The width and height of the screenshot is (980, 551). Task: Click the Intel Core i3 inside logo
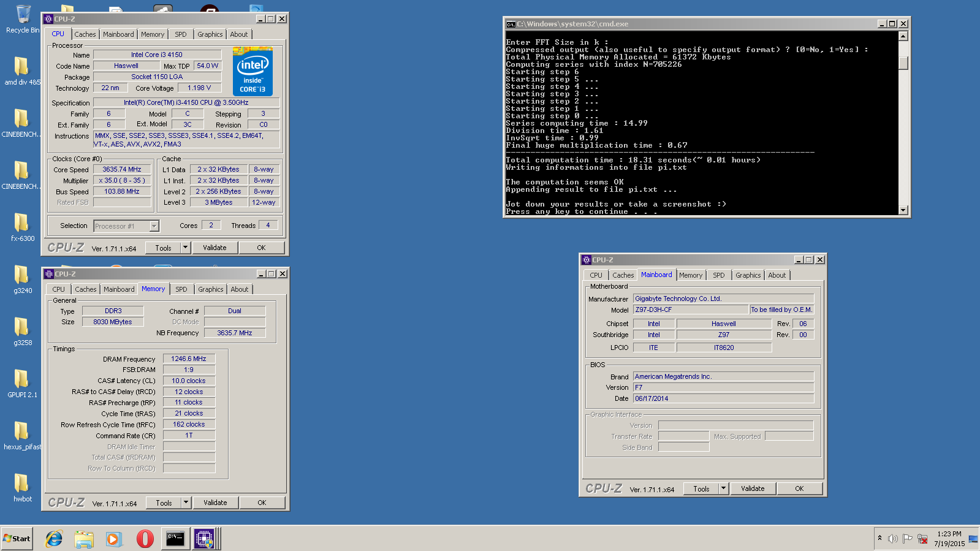[x=253, y=72]
